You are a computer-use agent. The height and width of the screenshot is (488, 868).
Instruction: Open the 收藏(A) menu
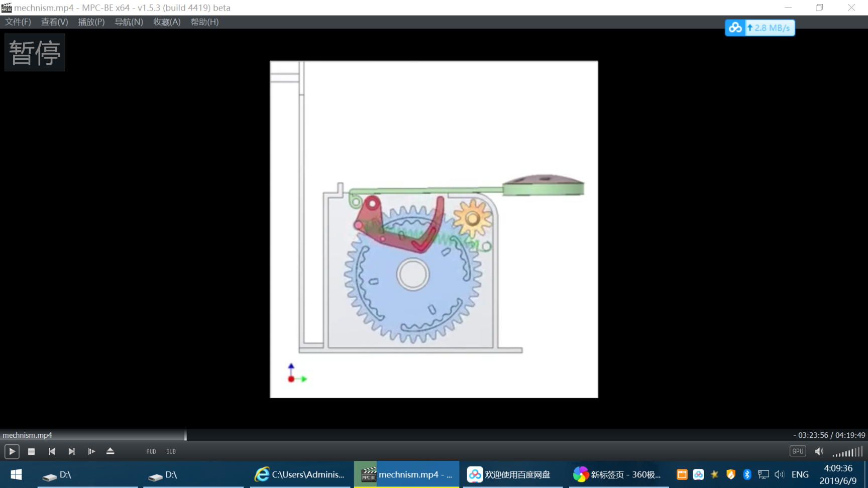167,22
